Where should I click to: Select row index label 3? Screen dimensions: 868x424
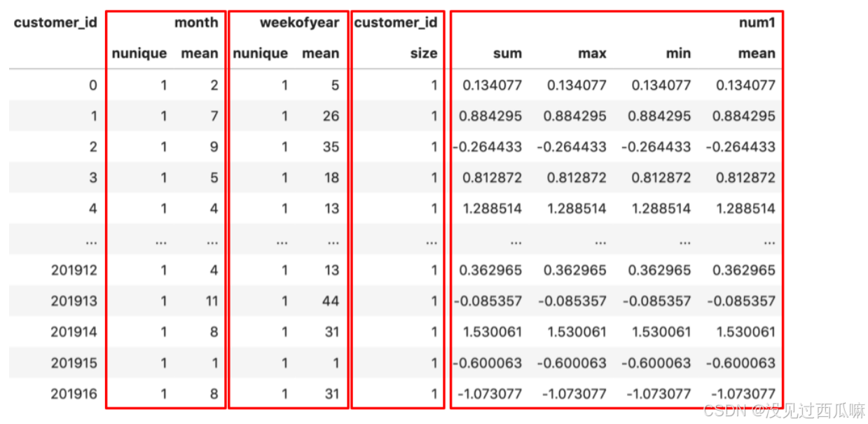coord(92,178)
